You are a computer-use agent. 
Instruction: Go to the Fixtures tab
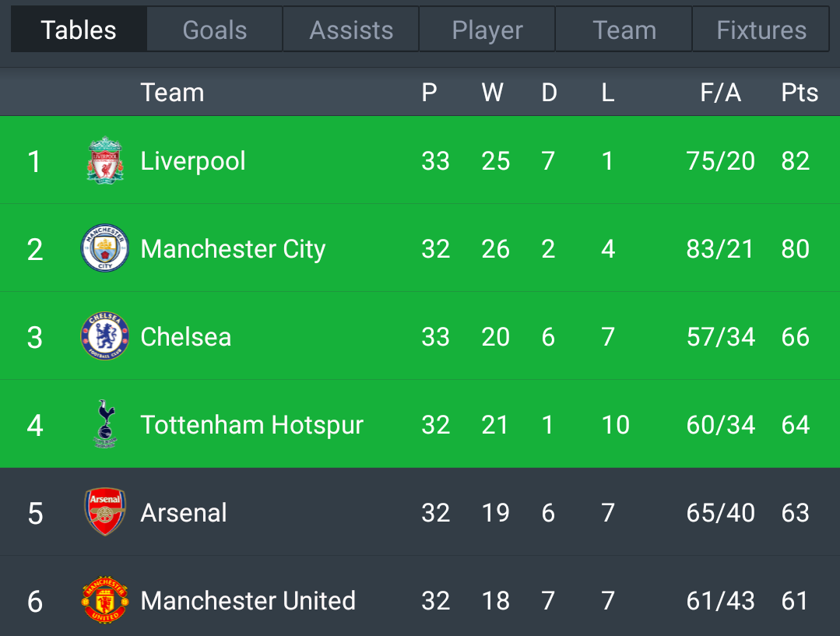click(x=761, y=30)
